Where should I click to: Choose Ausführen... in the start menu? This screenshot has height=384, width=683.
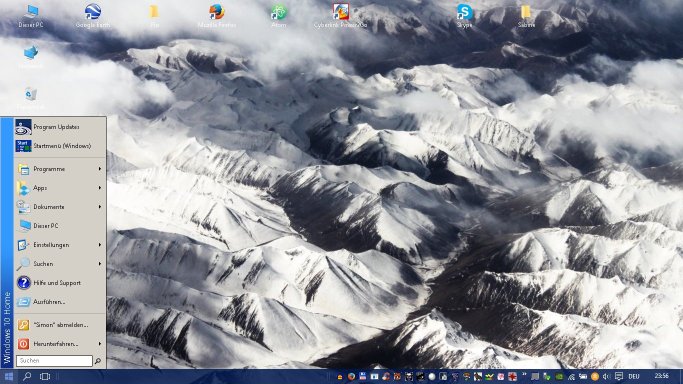[60, 302]
